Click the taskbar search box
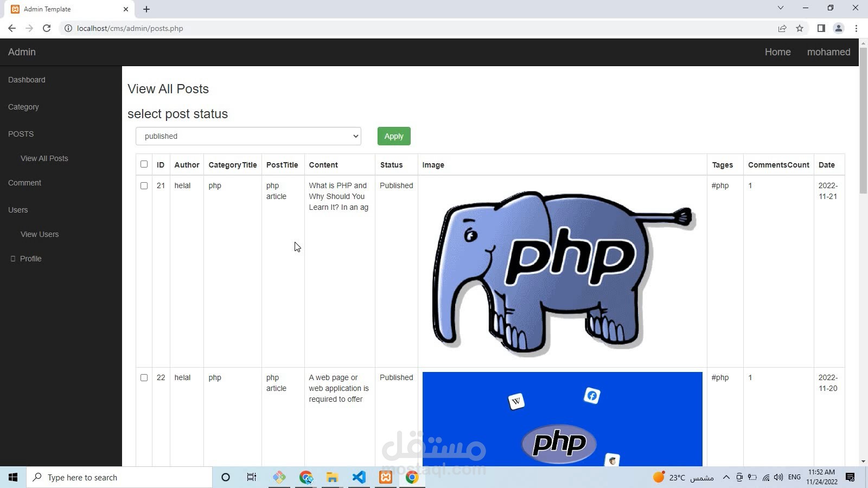The width and height of the screenshot is (868, 488). (x=119, y=477)
